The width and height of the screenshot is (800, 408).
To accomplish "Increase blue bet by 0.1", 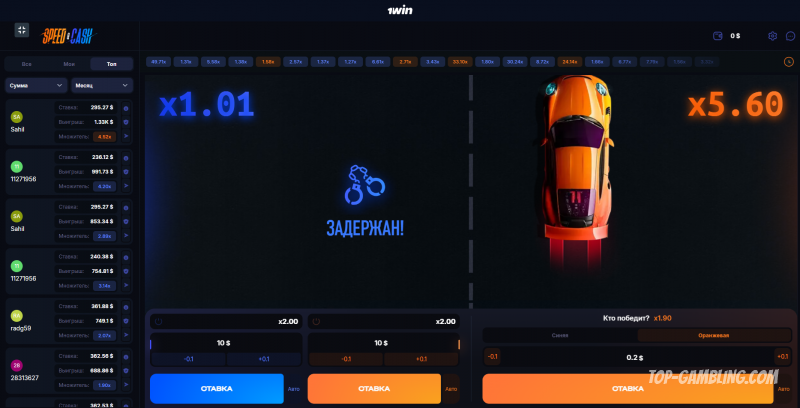I will tap(264, 359).
